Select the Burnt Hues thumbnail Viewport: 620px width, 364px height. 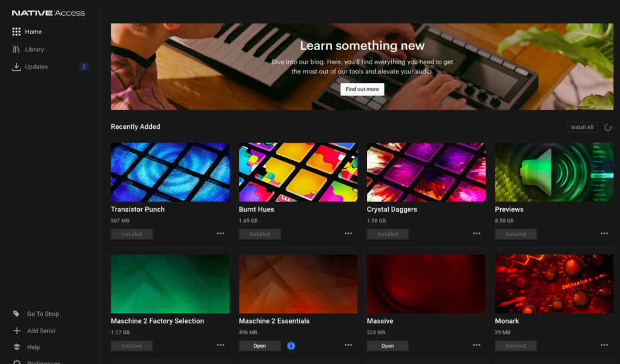(298, 172)
